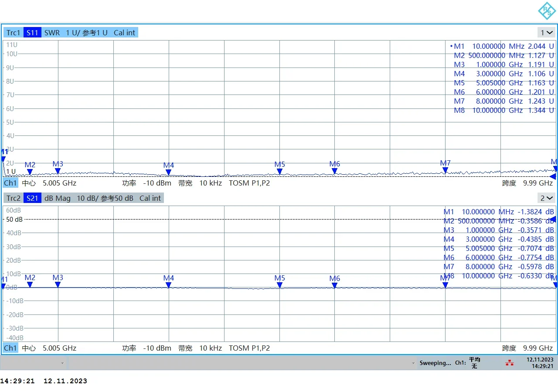Click the Ch1 label below the SWR diagram
The width and height of the screenshot is (558, 392).
(10, 183)
